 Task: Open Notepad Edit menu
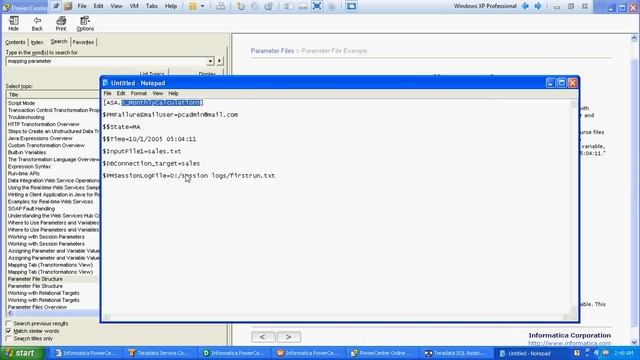click(x=121, y=93)
